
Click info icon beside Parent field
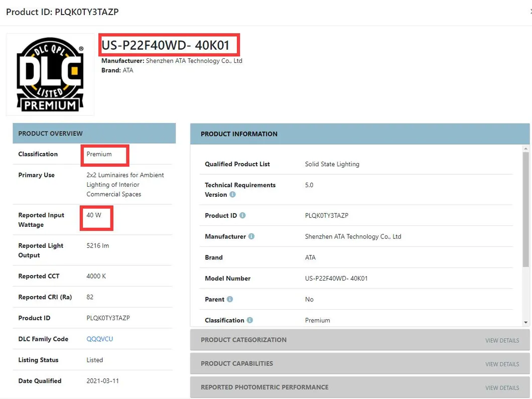click(230, 299)
